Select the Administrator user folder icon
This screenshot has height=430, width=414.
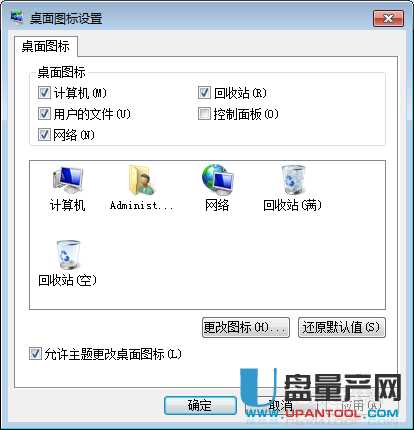pos(141,180)
